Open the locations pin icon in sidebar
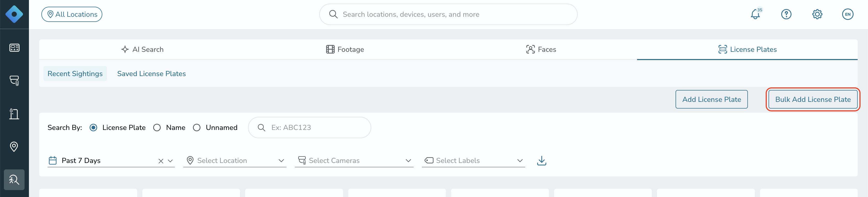868x197 pixels. (x=14, y=146)
